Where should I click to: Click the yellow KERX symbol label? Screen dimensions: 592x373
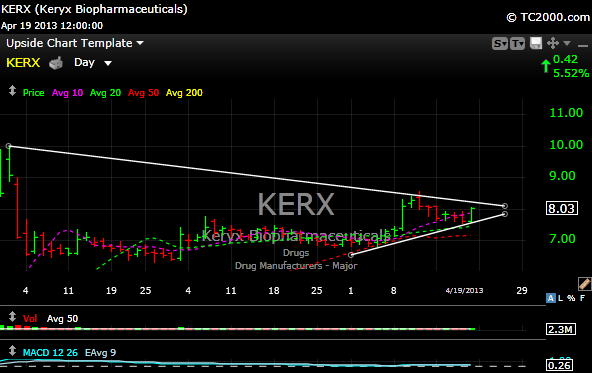pos(23,62)
